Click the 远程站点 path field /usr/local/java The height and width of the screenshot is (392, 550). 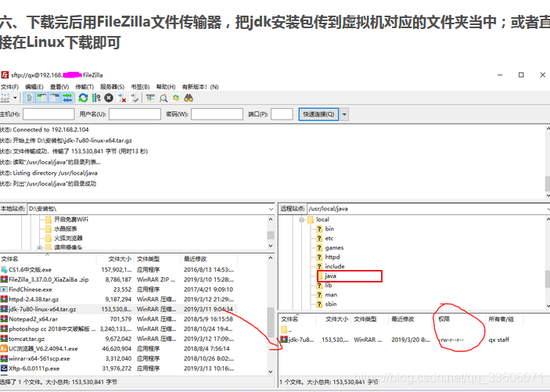tap(428, 209)
